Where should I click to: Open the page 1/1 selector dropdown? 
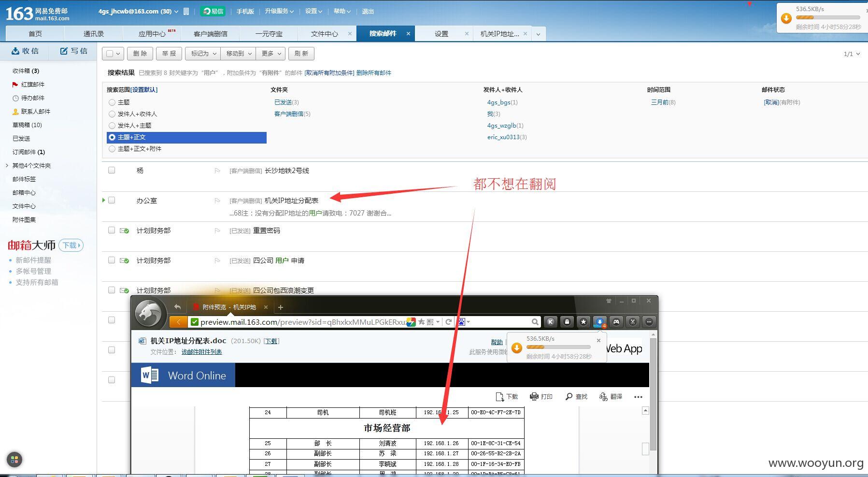click(852, 54)
